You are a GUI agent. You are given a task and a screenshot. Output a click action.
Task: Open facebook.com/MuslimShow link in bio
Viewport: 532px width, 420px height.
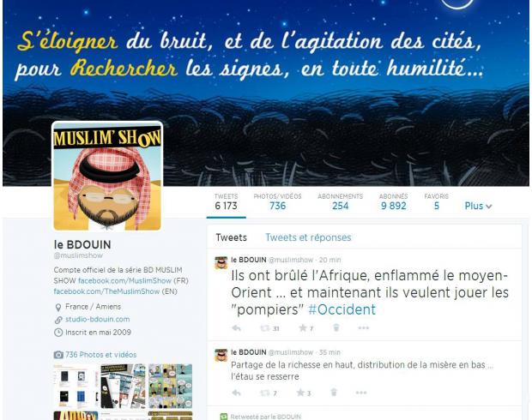click(124, 280)
